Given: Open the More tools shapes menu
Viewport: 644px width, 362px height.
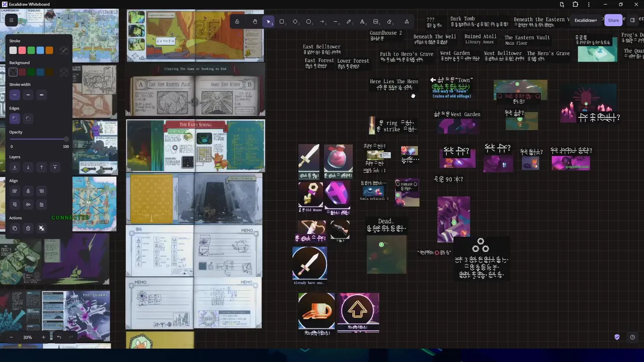Looking at the screenshot, I should click(407, 22).
